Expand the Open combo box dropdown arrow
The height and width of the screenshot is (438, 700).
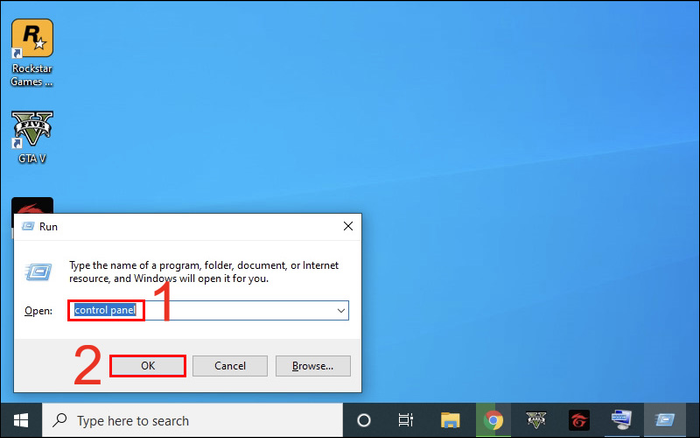[x=341, y=311]
